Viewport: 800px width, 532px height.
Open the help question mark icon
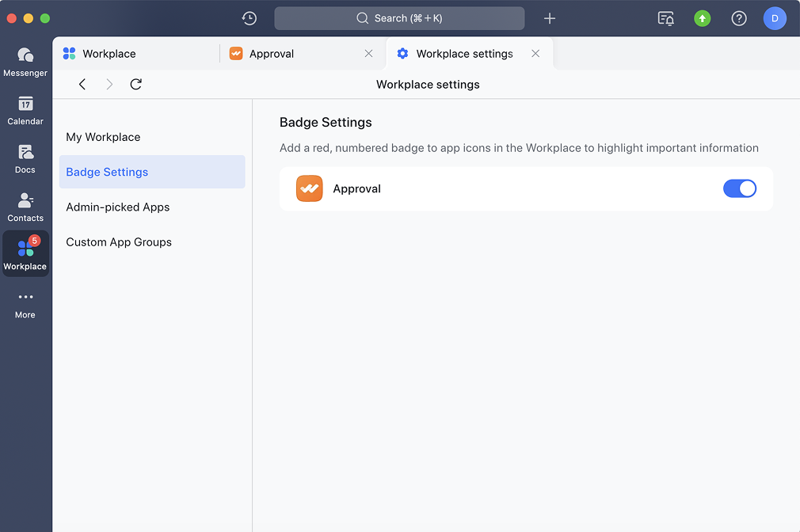coord(739,18)
